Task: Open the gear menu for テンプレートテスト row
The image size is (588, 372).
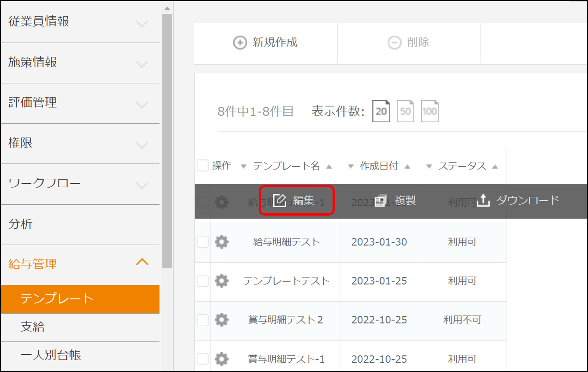Action: click(221, 281)
